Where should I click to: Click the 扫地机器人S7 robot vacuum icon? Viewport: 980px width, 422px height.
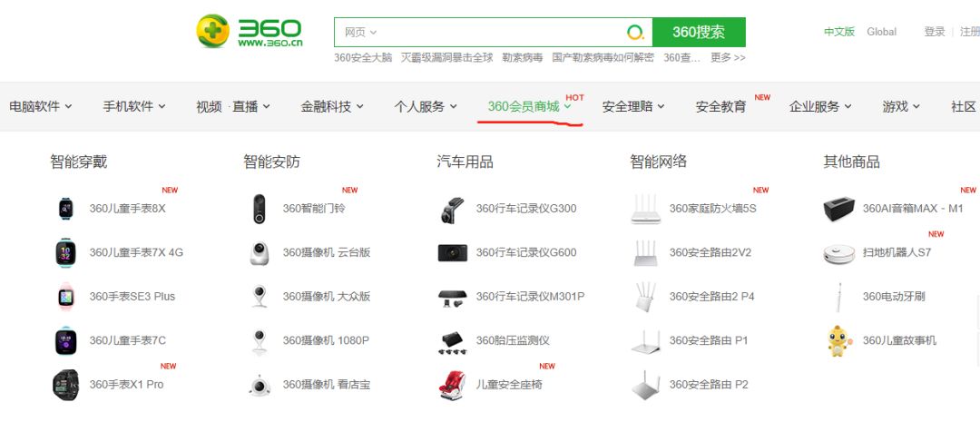point(838,254)
